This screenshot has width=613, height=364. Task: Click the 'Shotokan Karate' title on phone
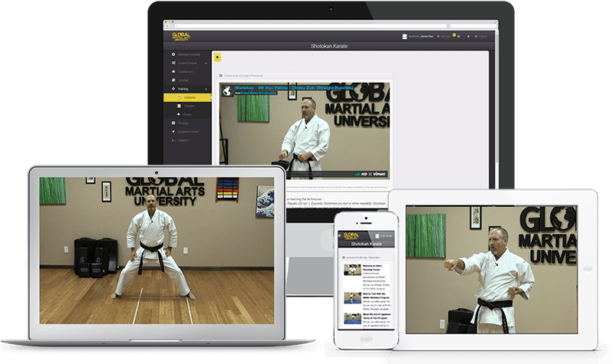pyautogui.click(x=366, y=244)
